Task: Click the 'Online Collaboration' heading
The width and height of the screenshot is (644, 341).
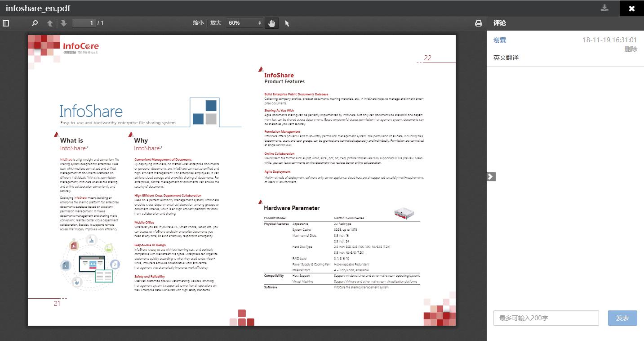Action: pyautogui.click(x=279, y=154)
